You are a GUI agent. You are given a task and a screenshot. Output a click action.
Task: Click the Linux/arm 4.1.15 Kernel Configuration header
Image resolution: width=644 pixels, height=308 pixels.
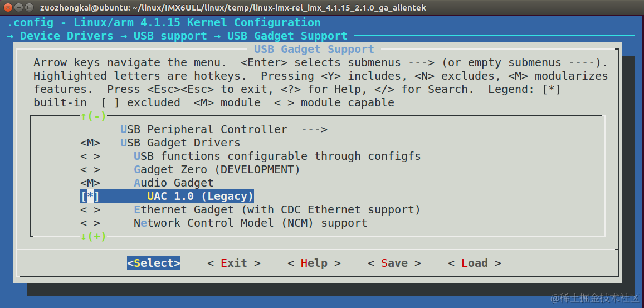(x=197, y=23)
